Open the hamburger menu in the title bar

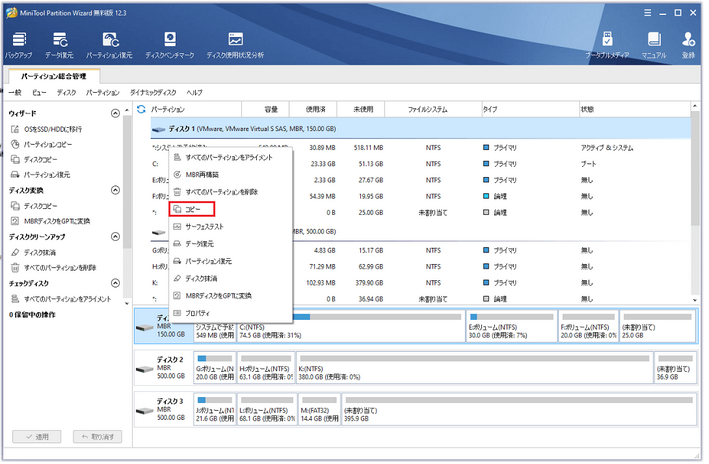pos(648,13)
